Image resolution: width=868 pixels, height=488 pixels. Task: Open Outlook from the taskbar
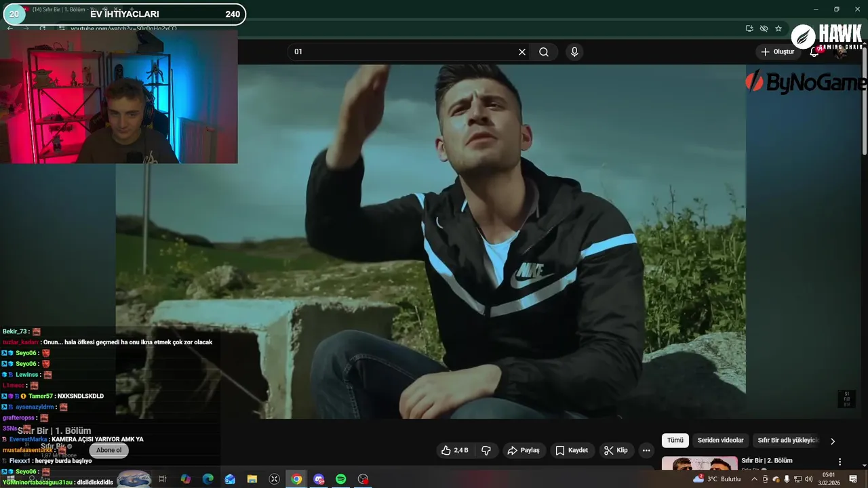[x=230, y=479]
